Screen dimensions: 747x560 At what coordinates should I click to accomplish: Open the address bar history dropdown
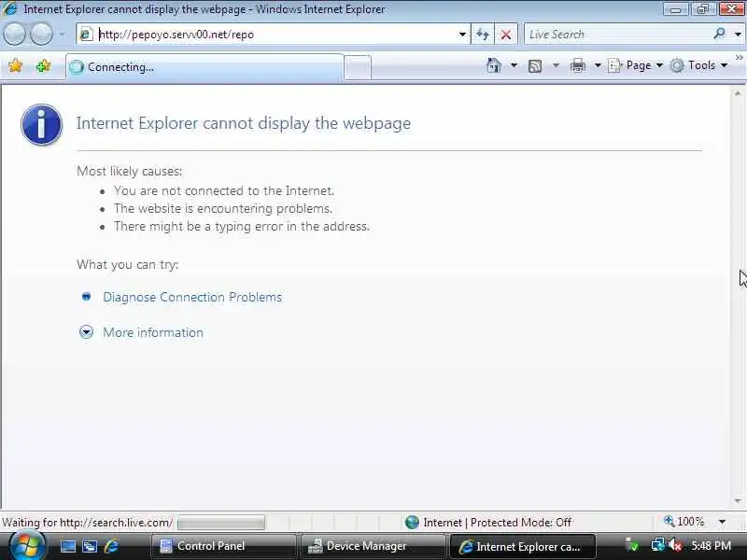[462, 35]
